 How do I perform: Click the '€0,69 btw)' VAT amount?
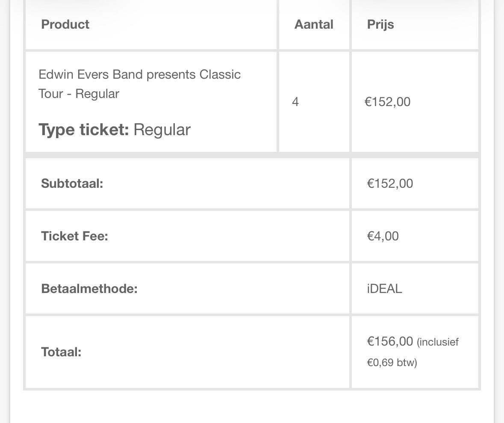click(x=392, y=363)
